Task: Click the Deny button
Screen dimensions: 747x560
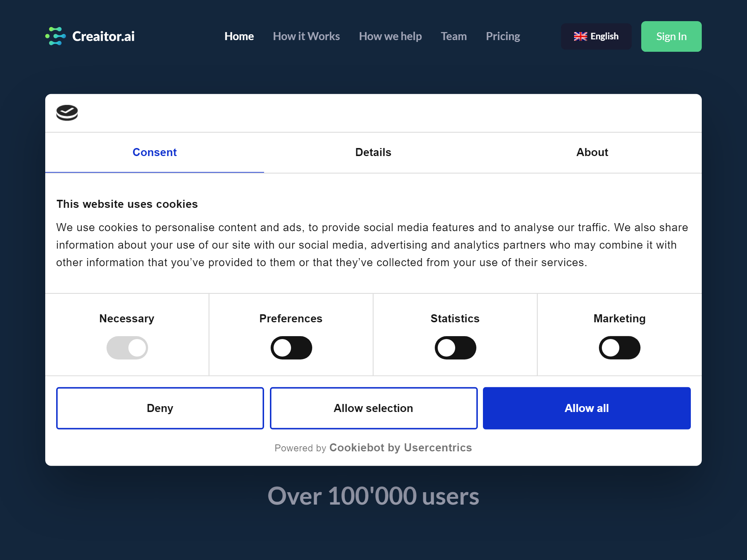Action: pos(160,408)
